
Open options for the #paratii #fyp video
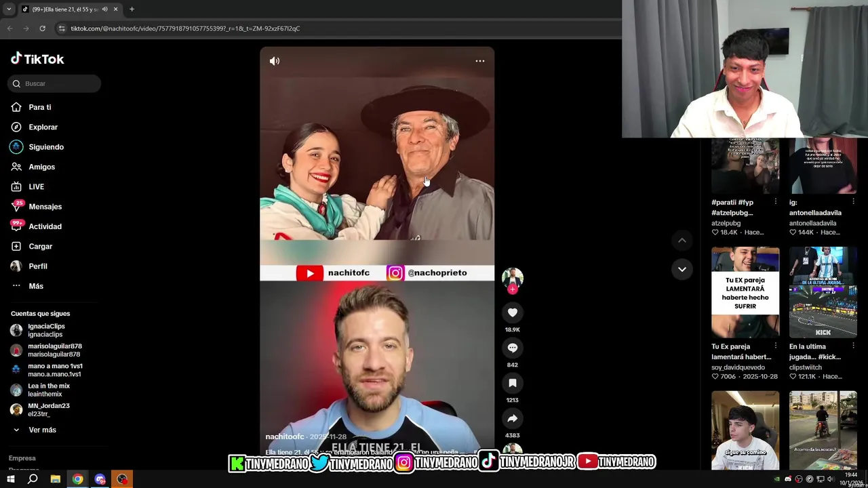coord(775,202)
